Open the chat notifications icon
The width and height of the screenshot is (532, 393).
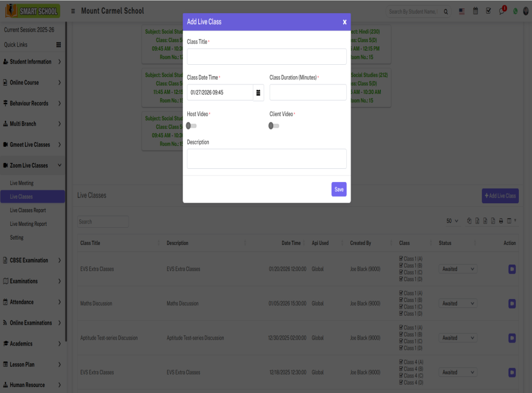tap(502, 11)
